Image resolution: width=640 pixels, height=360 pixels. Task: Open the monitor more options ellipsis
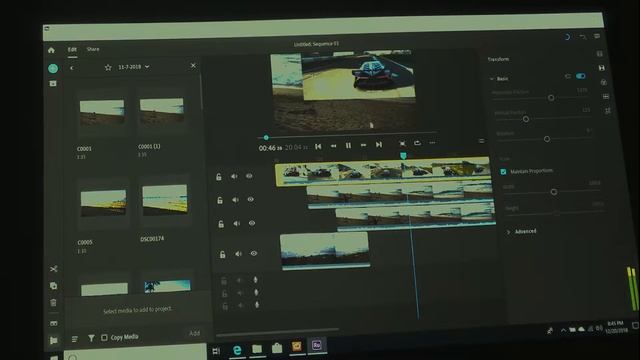[432, 143]
